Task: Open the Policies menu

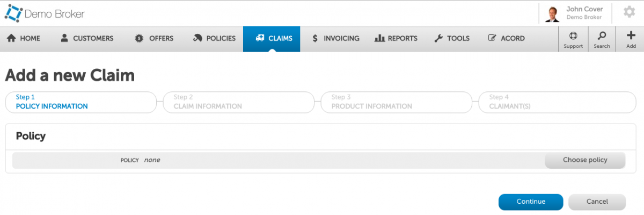Action: click(214, 39)
